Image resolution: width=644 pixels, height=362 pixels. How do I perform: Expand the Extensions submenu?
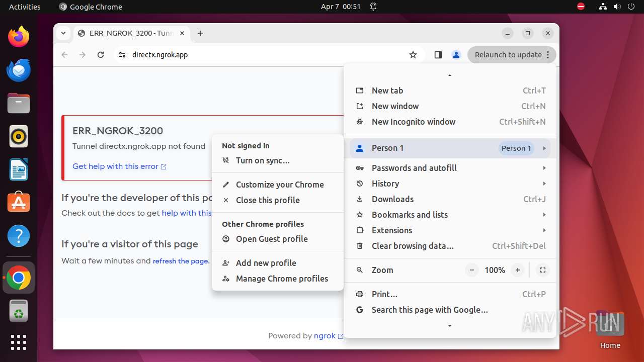point(450,230)
